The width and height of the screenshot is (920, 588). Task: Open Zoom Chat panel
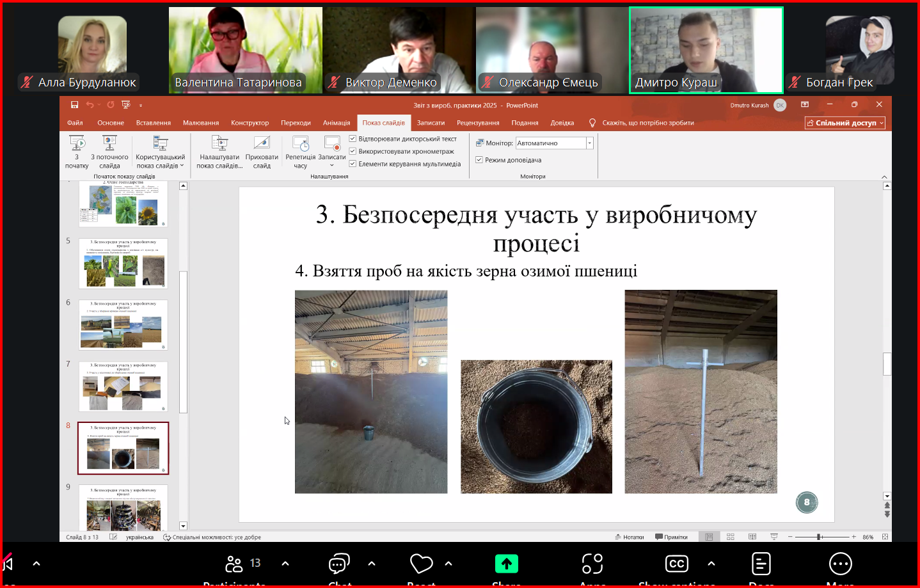[339, 565]
